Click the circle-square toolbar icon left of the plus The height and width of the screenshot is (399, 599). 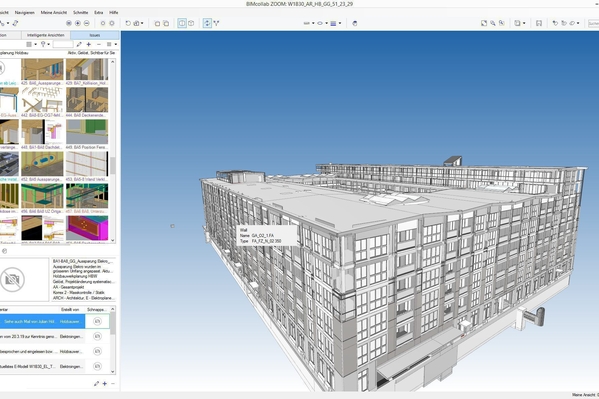[x=69, y=23]
